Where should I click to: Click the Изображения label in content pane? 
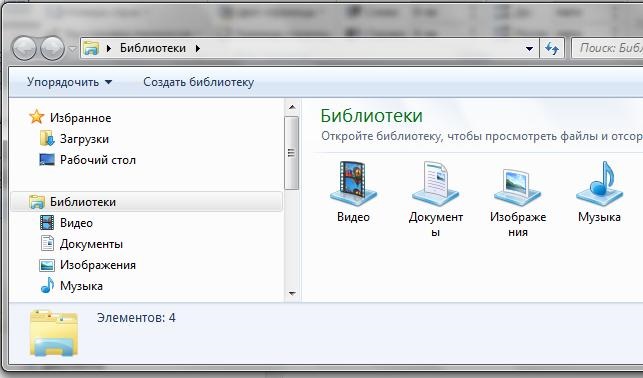518,224
